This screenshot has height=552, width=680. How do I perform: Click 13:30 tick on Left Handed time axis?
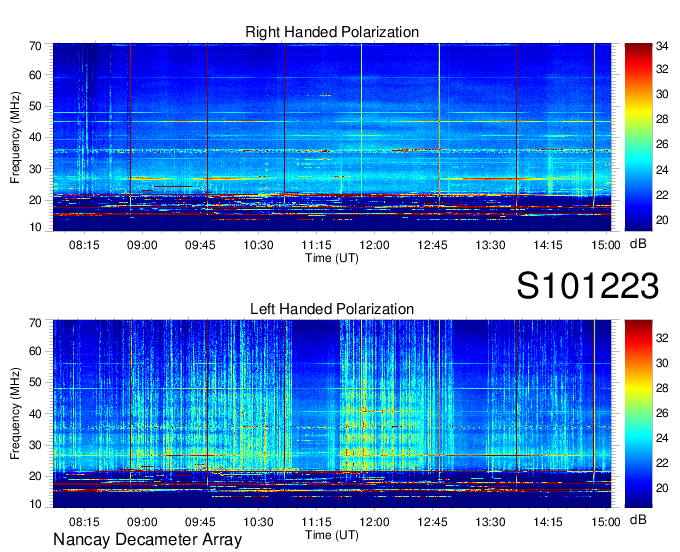(x=490, y=522)
